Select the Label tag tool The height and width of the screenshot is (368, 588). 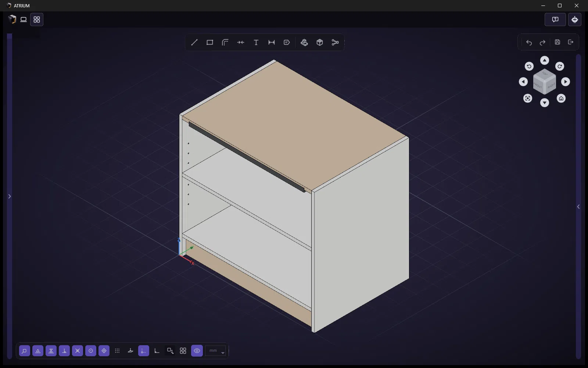click(x=287, y=42)
